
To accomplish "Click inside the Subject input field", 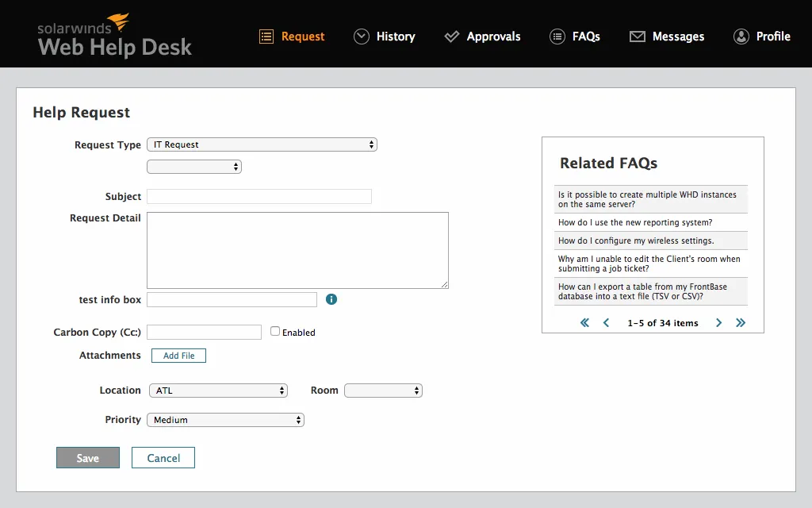I will [258, 196].
